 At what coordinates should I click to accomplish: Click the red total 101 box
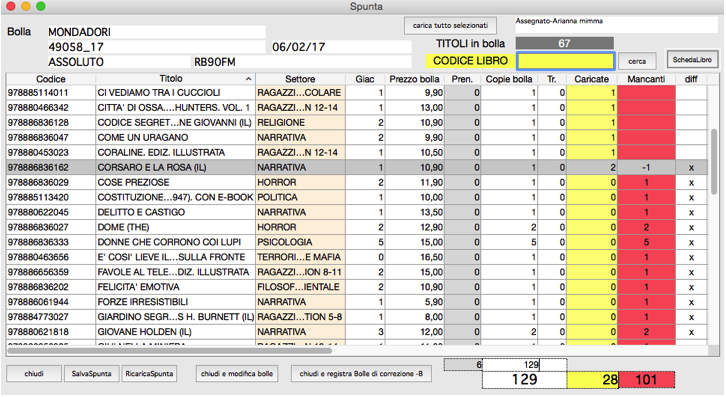646,379
